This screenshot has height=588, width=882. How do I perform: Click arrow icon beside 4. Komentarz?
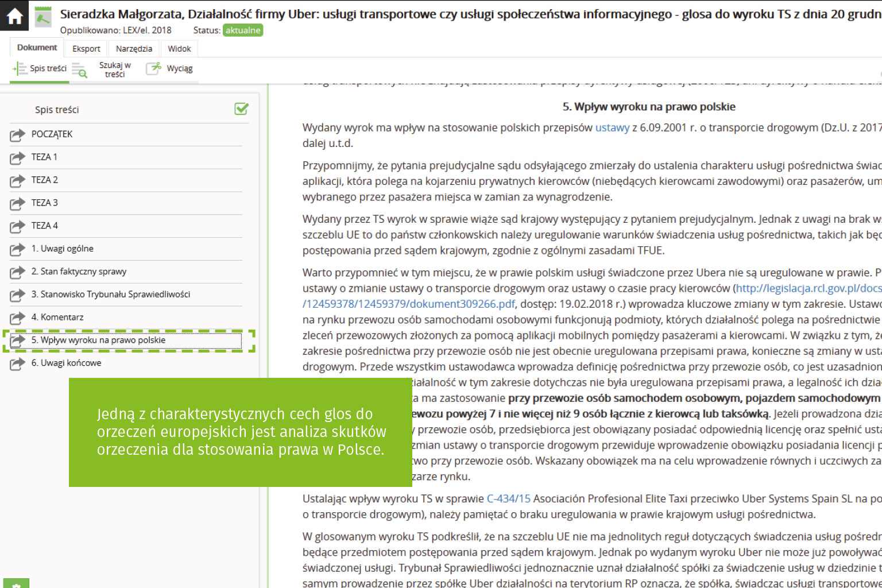[x=18, y=318]
